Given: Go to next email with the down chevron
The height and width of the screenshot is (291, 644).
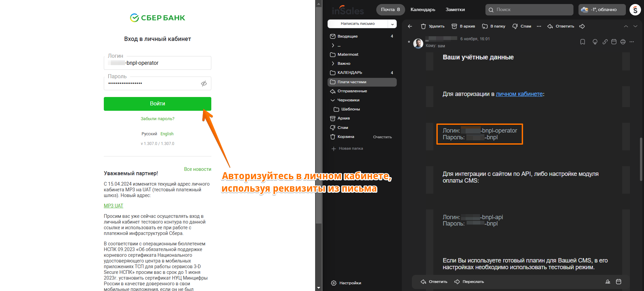Looking at the screenshot, I should [x=635, y=26].
